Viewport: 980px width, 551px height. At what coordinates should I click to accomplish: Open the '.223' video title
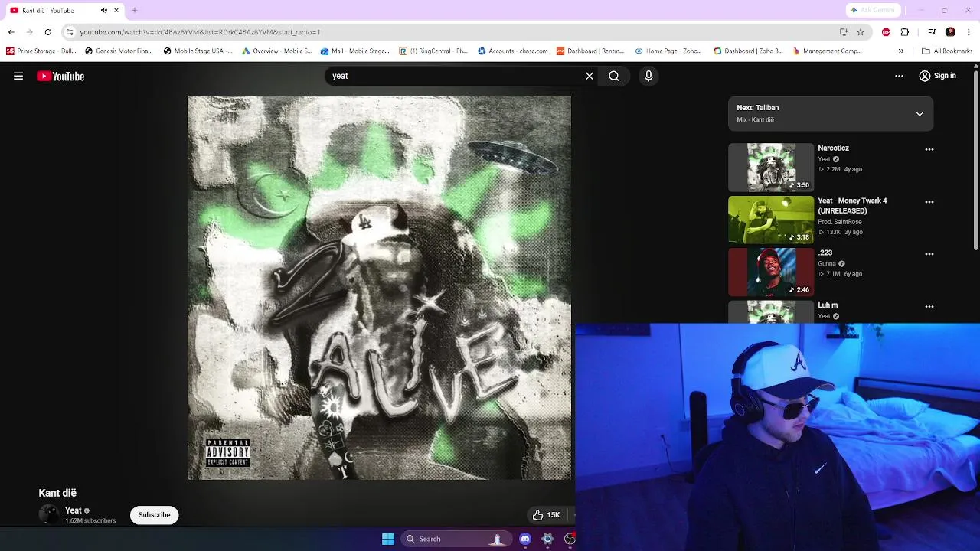click(825, 253)
